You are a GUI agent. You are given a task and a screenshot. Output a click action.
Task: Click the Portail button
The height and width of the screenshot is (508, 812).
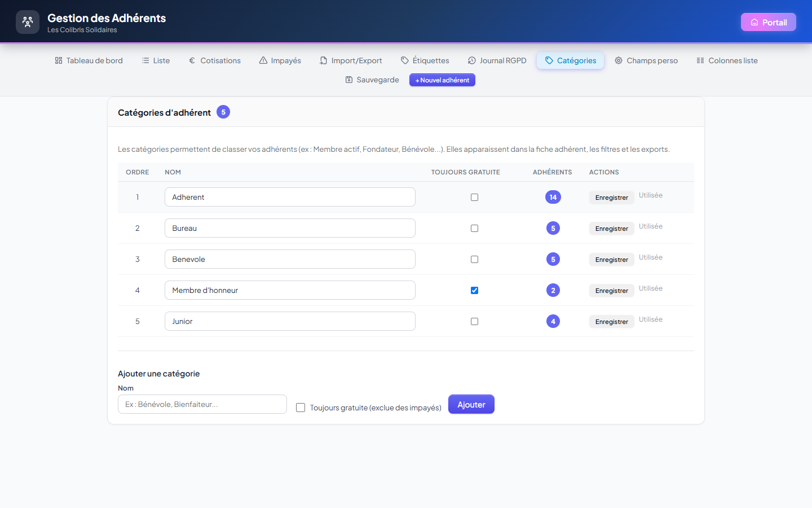coord(769,22)
